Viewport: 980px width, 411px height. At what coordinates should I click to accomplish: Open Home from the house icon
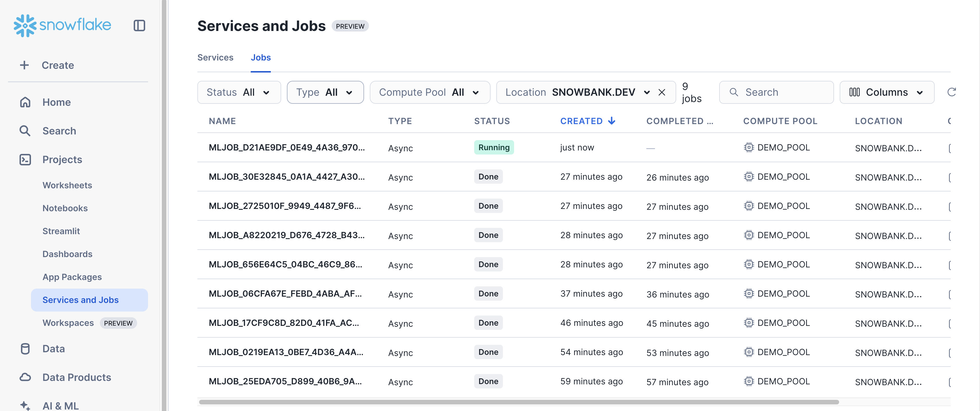[x=25, y=102]
